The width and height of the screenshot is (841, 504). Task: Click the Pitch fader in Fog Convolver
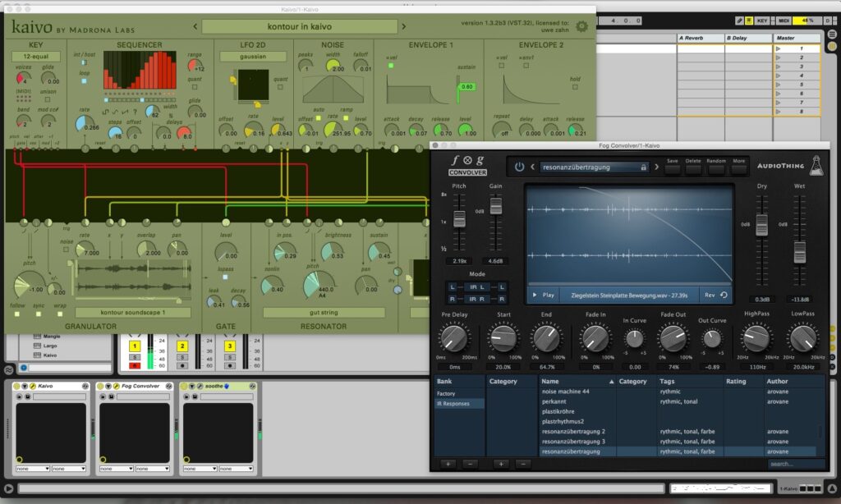point(459,219)
